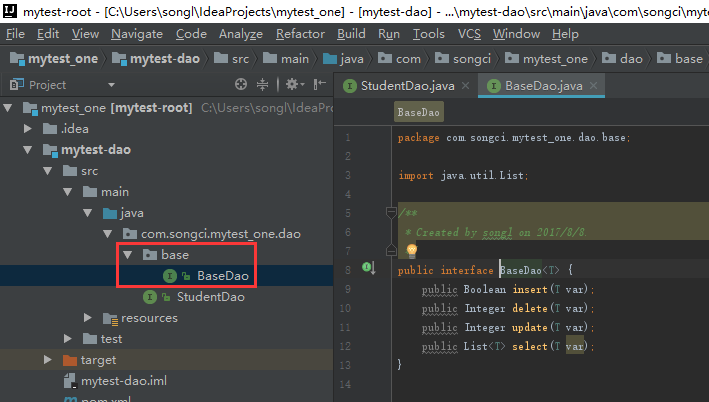Expand the target folder
Screen dimensions: 709x402
click(x=47, y=360)
